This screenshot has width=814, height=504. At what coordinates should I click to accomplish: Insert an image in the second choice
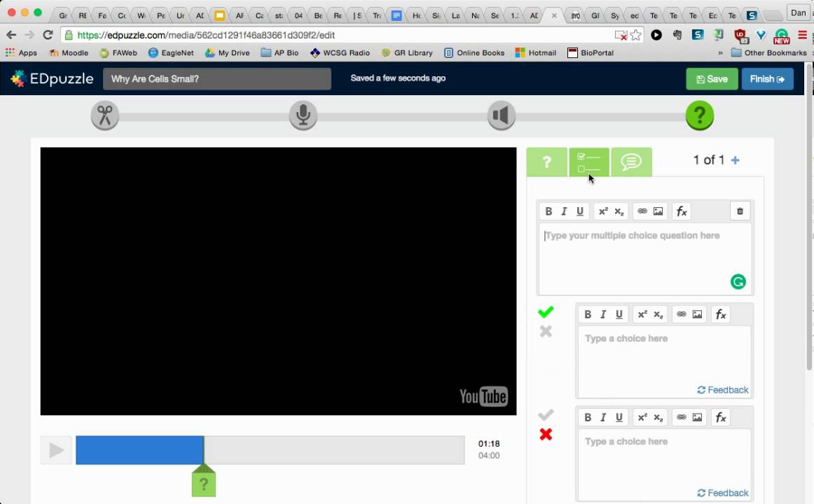(x=697, y=417)
